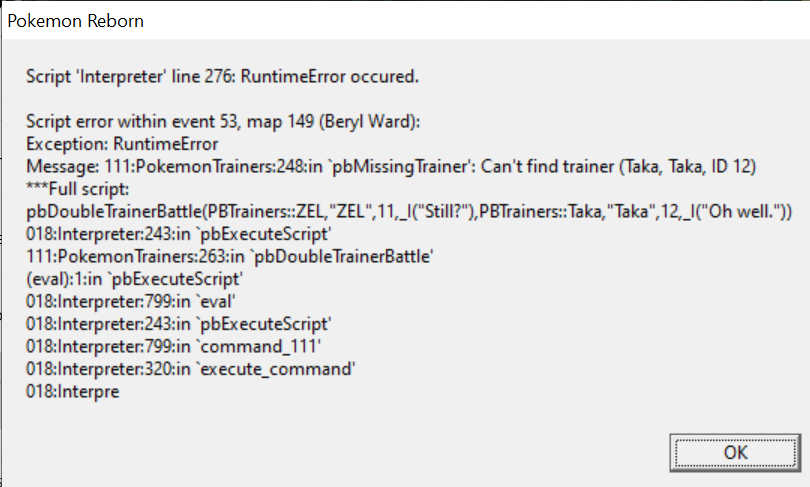Viewport: 810px width, 487px height.
Task: Click the '(Beryl Ward)' map name text
Action: (x=369, y=121)
